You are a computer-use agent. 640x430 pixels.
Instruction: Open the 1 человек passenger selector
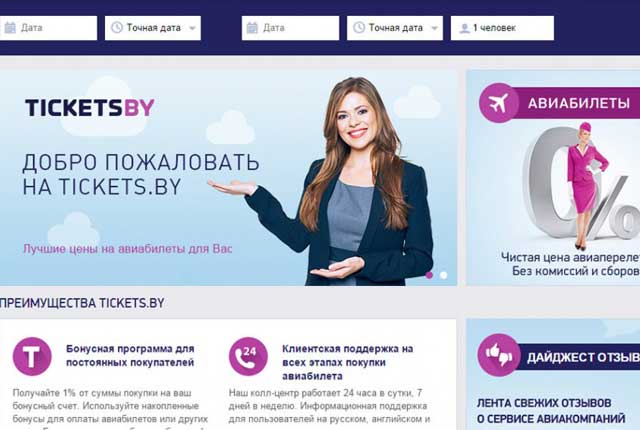[x=502, y=28]
